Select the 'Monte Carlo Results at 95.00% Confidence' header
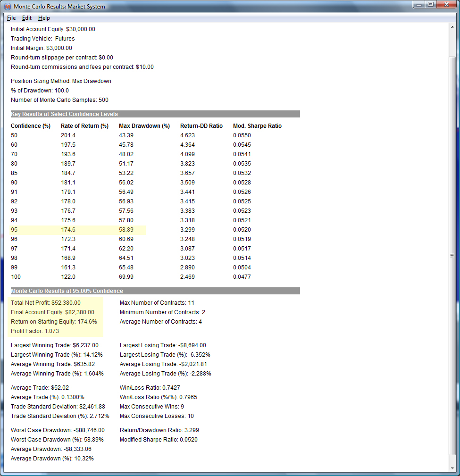 pyautogui.click(x=155, y=291)
